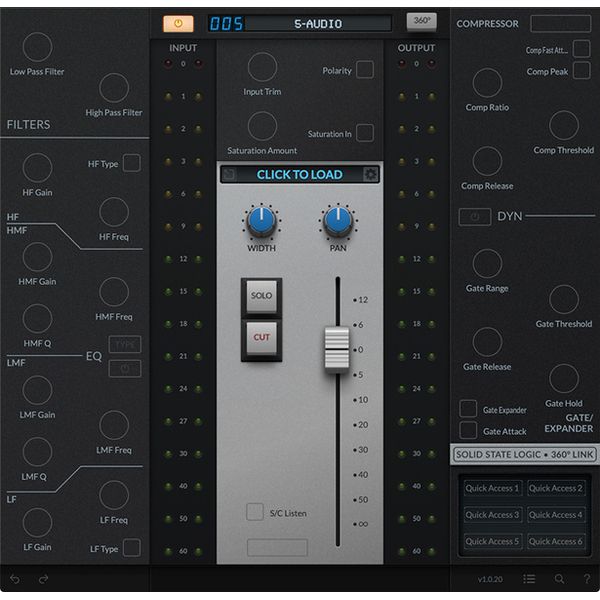Enable the S/C Listen checkbox
This screenshot has width=600, height=600.
tap(255, 512)
